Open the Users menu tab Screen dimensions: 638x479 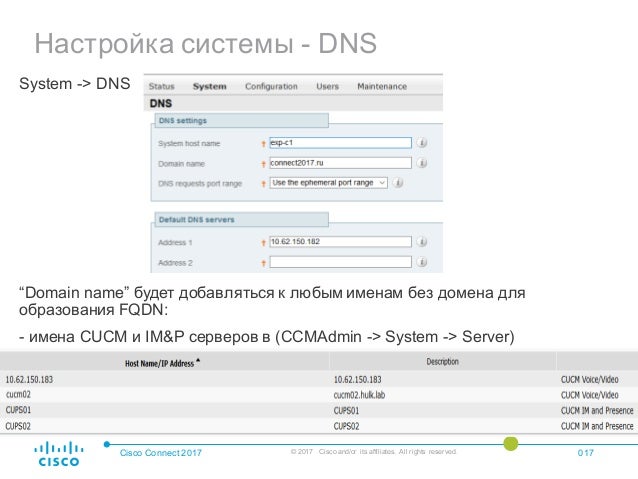point(328,86)
